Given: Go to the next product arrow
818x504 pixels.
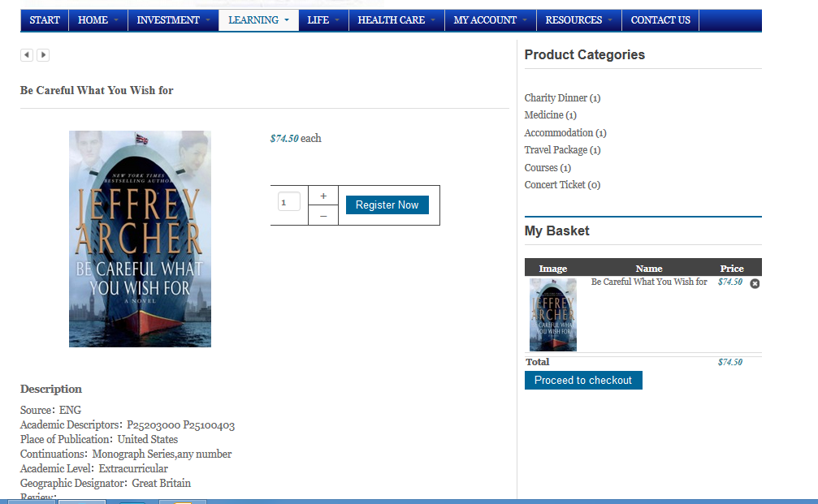Looking at the screenshot, I should pos(43,54).
